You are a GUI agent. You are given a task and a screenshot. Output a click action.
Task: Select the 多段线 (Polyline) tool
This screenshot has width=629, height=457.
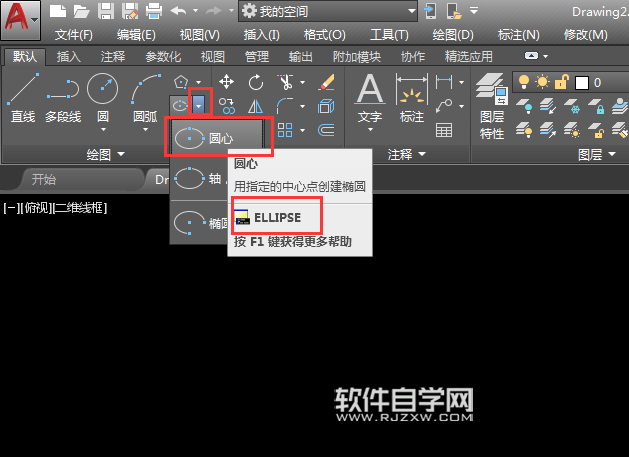point(62,99)
